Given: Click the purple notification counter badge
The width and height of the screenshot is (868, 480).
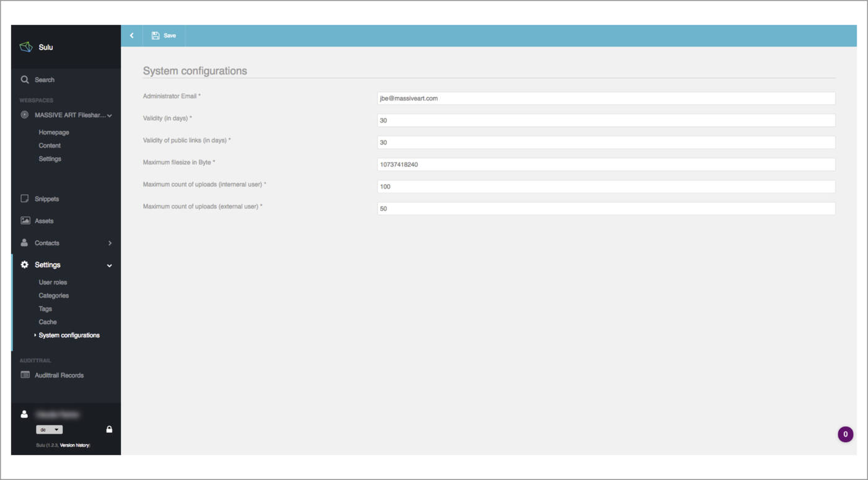Looking at the screenshot, I should tap(845, 434).
